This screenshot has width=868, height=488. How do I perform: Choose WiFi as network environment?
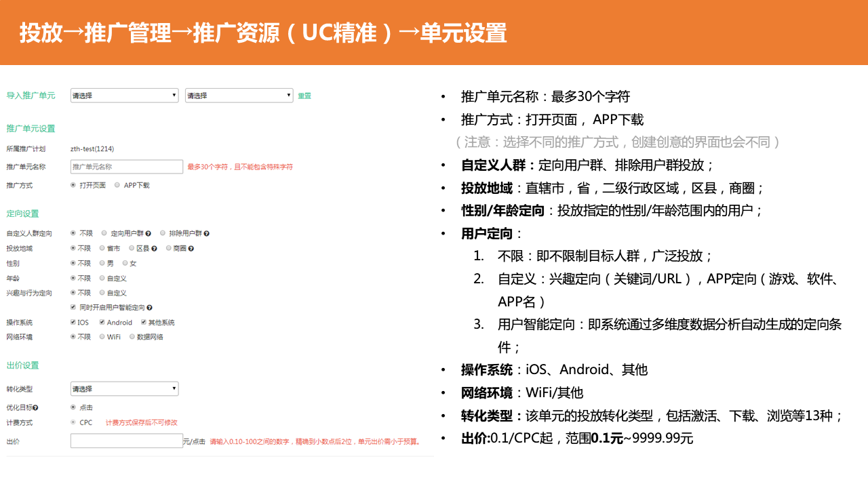102,336
